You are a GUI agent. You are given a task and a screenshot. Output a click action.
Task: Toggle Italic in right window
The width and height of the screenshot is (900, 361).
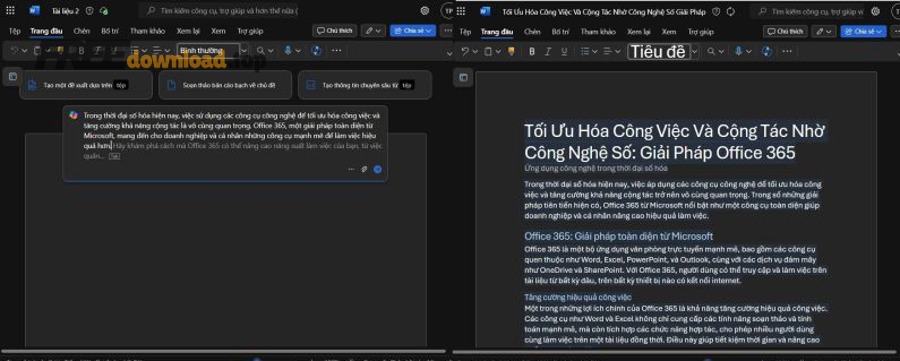point(548,51)
